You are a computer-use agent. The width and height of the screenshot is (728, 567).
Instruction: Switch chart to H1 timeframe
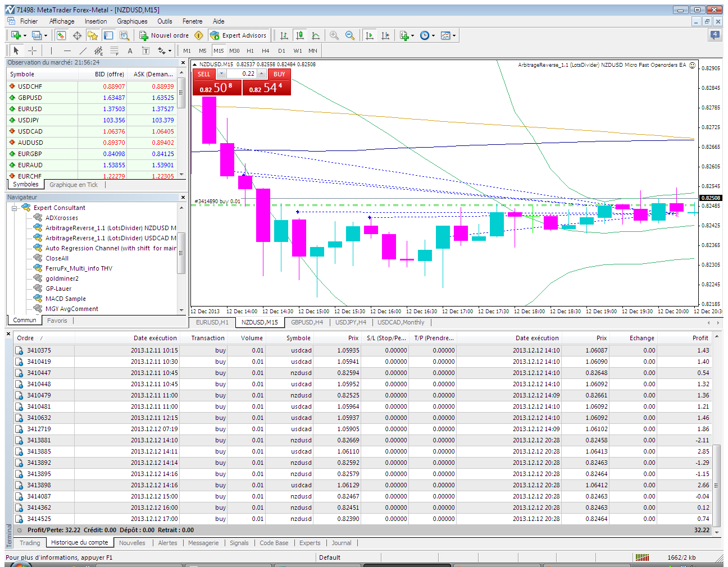coord(250,51)
